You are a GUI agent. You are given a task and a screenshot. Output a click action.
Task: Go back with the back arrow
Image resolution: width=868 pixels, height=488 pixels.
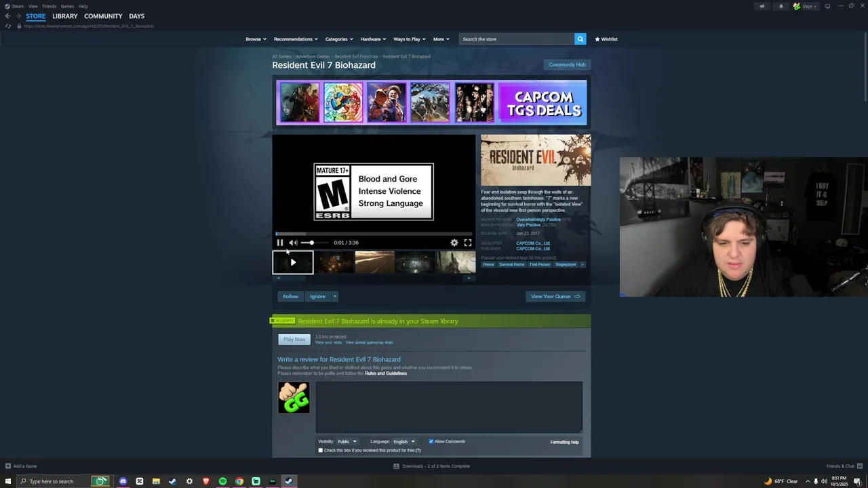(x=7, y=16)
